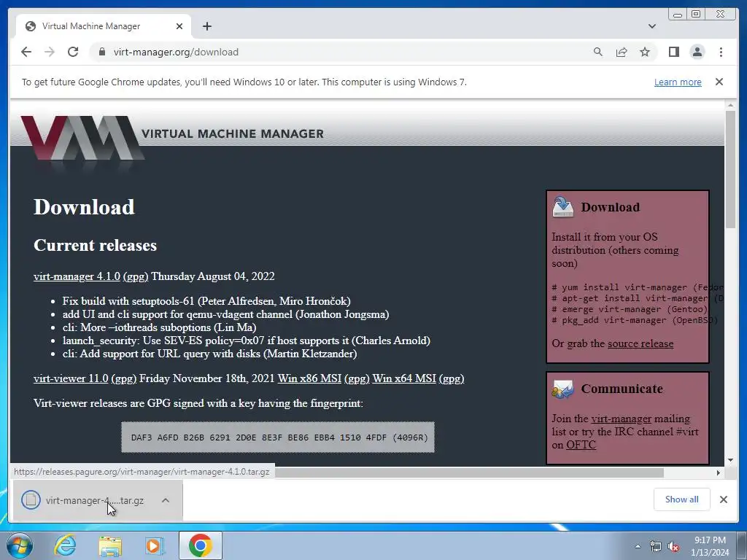Share this page using the share icon

(622, 52)
